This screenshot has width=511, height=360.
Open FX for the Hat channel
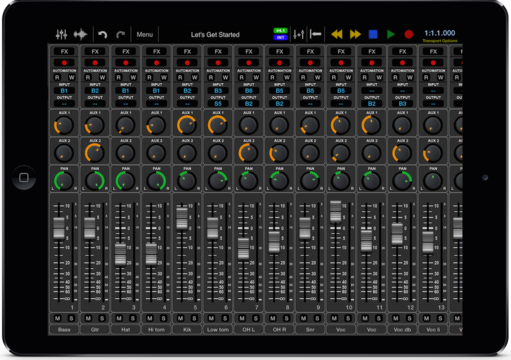tap(126, 51)
